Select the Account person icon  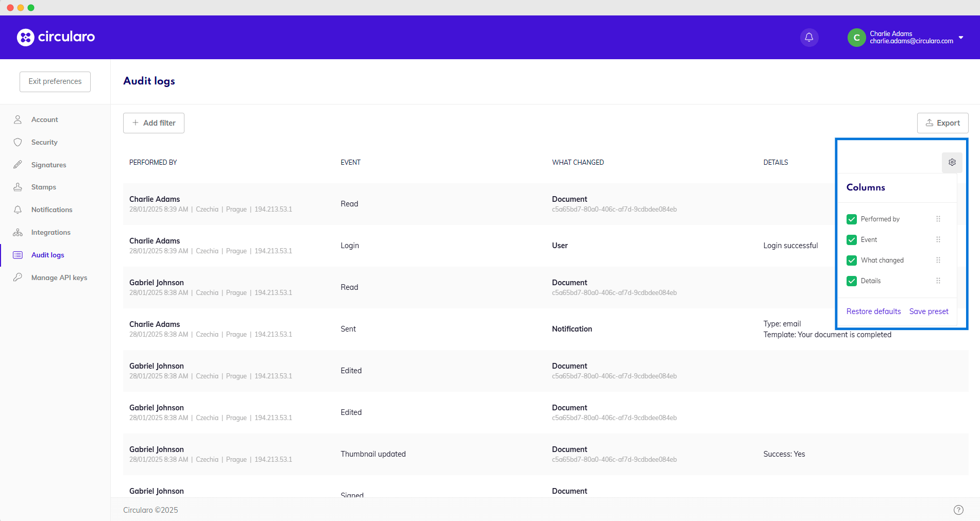pos(18,119)
